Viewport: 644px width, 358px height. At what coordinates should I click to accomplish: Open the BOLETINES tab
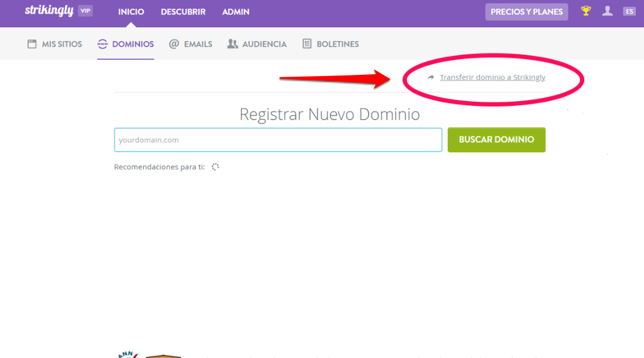coord(331,44)
